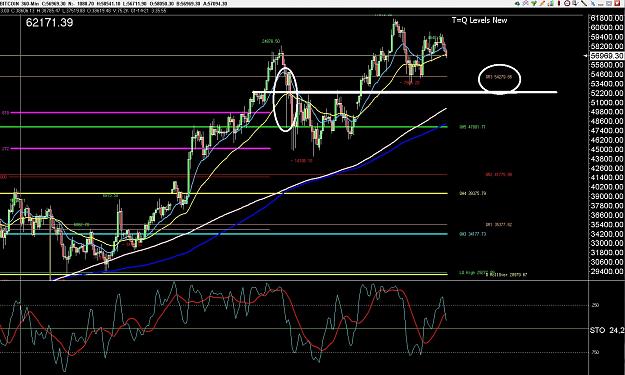Select the upper magenta horizontal line
The image size is (625, 375).
coord(140,113)
